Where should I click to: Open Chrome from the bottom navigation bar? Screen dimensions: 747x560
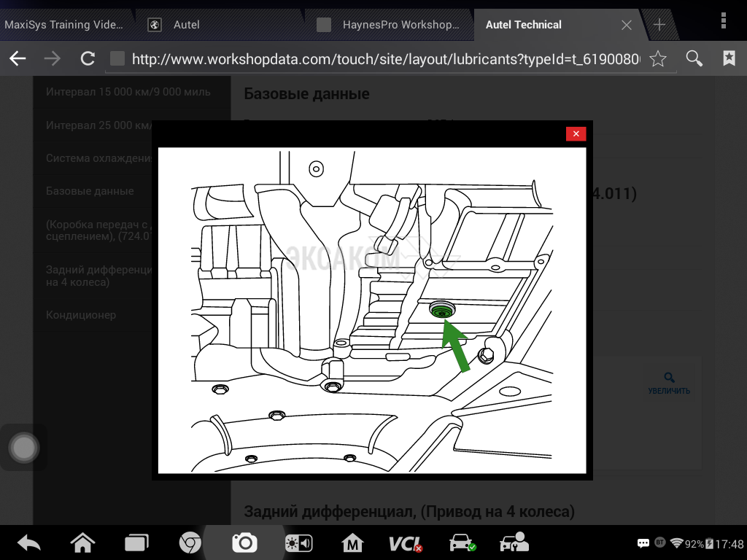tap(190, 542)
